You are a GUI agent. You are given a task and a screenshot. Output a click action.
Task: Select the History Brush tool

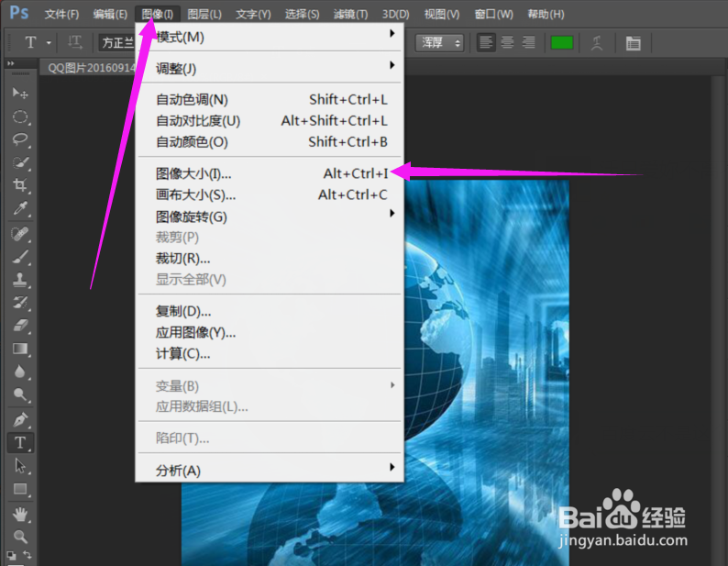coord(20,303)
